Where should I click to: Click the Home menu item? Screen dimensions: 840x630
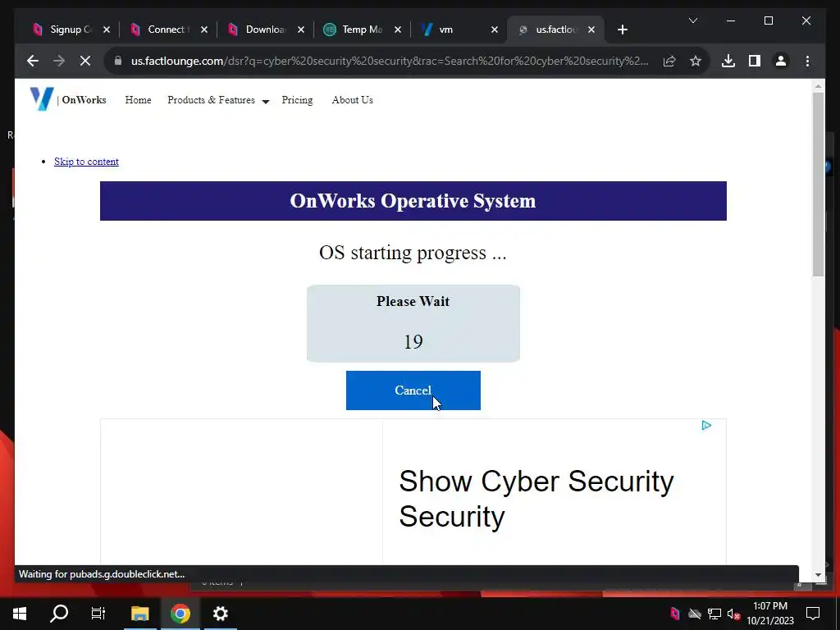(138, 100)
